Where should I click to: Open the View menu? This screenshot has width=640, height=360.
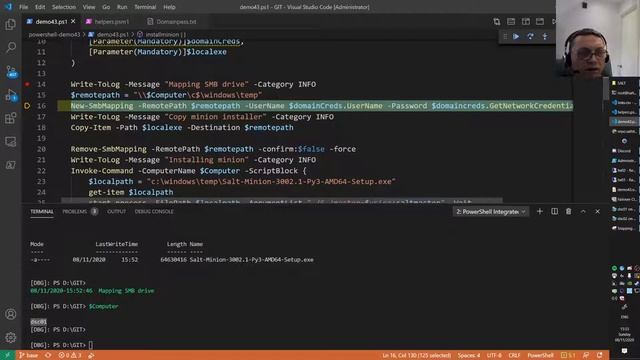click(x=89, y=7)
